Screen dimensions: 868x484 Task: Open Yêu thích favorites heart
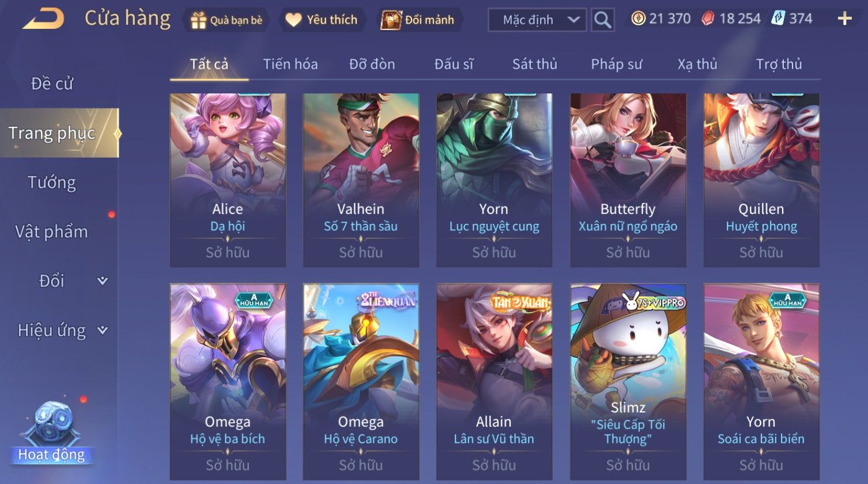(x=293, y=20)
